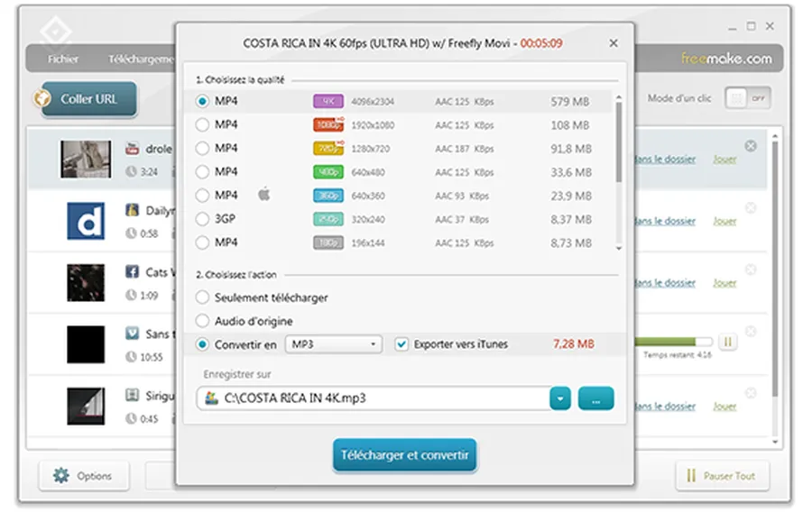Click the 'Jouer' link for the Cats video
The height and width of the screenshot is (512, 812).
point(724,283)
